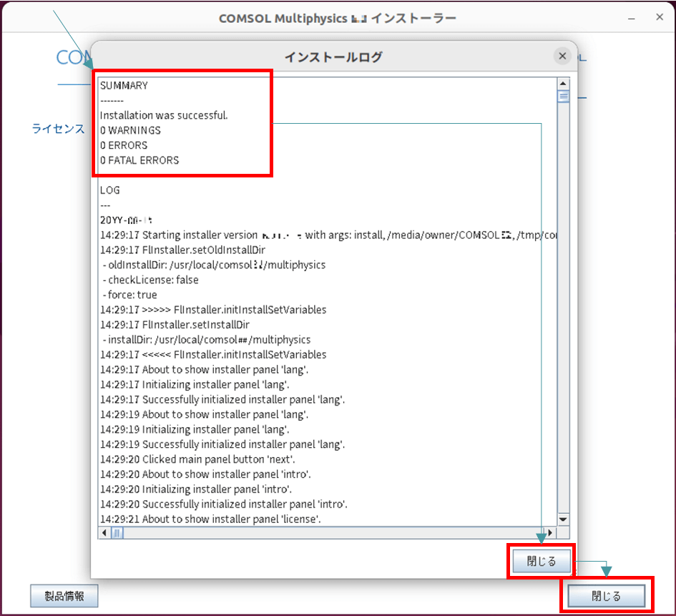Click the 14:29:17 "Successfully initialized installer panel 'lang'" line

[x=222, y=400]
